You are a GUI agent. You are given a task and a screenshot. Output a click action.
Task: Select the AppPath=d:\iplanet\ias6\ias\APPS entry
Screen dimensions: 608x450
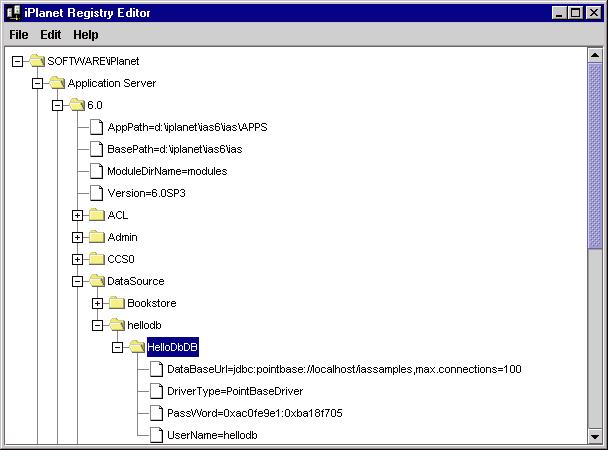(187, 127)
